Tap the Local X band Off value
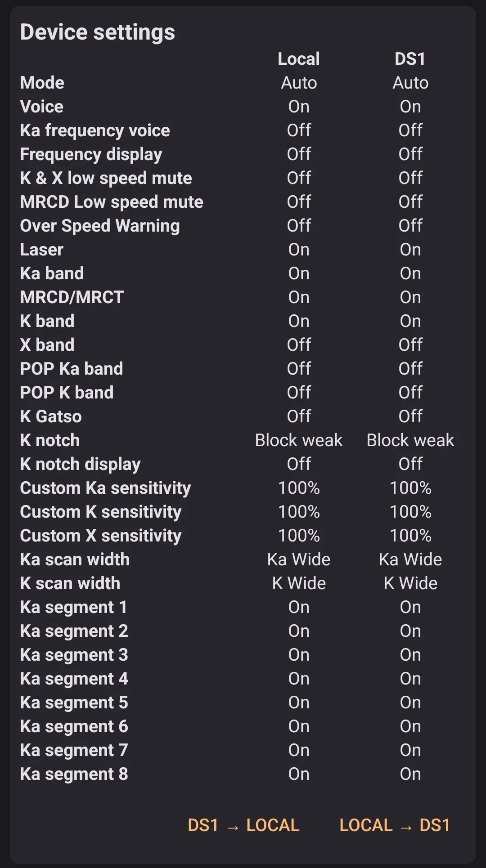Image resolution: width=486 pixels, height=868 pixels. (x=299, y=345)
